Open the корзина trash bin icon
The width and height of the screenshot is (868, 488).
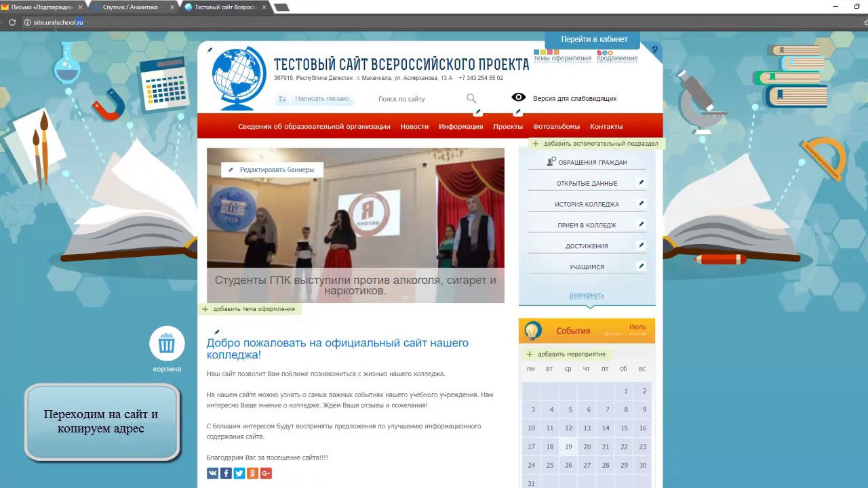pyautogui.click(x=167, y=344)
